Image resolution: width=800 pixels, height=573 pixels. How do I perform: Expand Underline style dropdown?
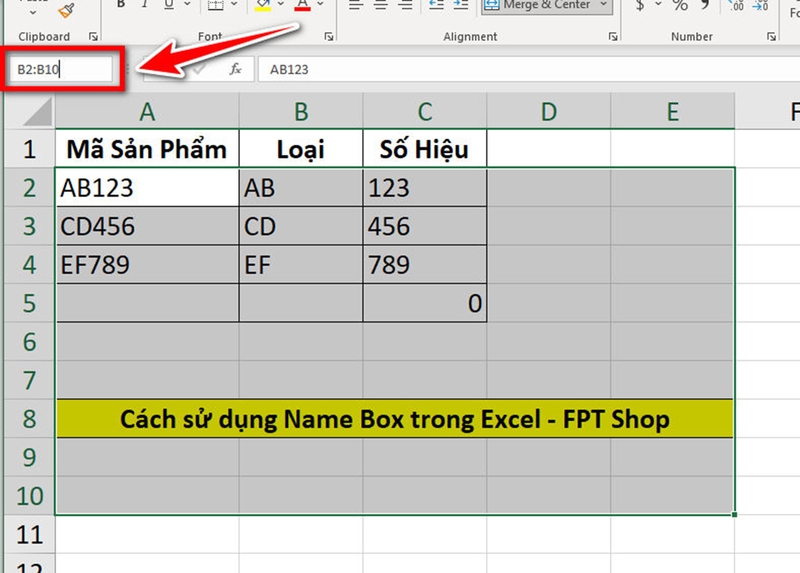tap(187, 5)
